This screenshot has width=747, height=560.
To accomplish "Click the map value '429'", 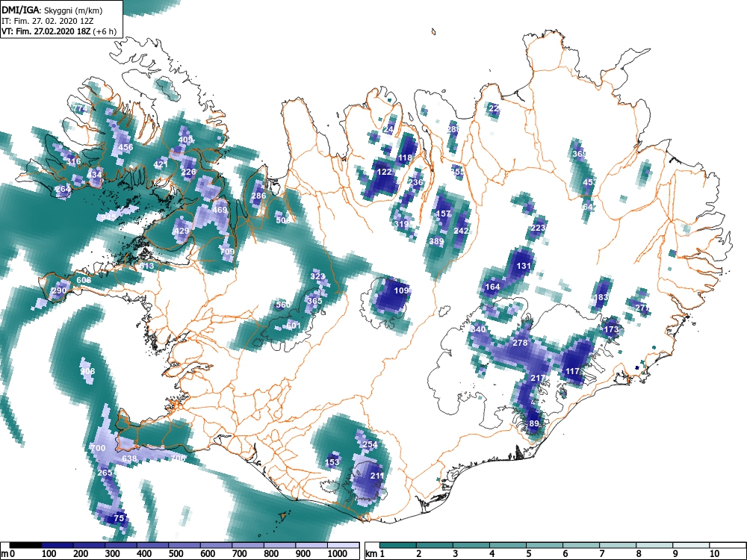I will click(182, 231).
